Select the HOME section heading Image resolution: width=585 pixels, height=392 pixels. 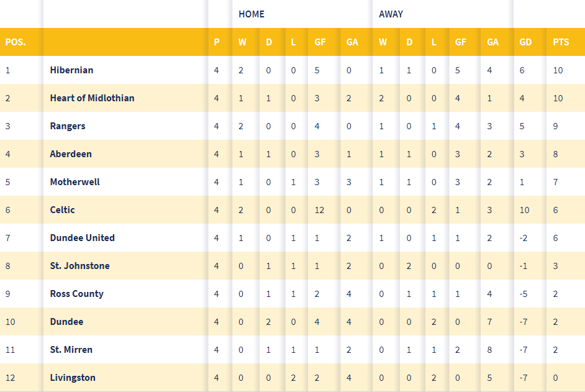pos(252,14)
